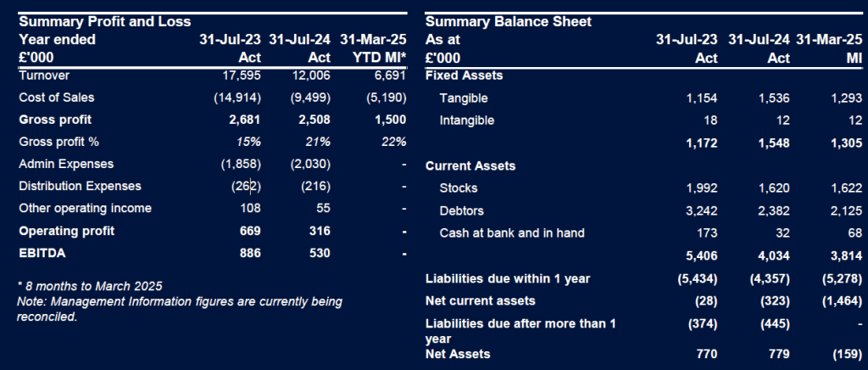The image size is (868, 370).
Task: Select the Net Assets row label
Action: pos(458,354)
